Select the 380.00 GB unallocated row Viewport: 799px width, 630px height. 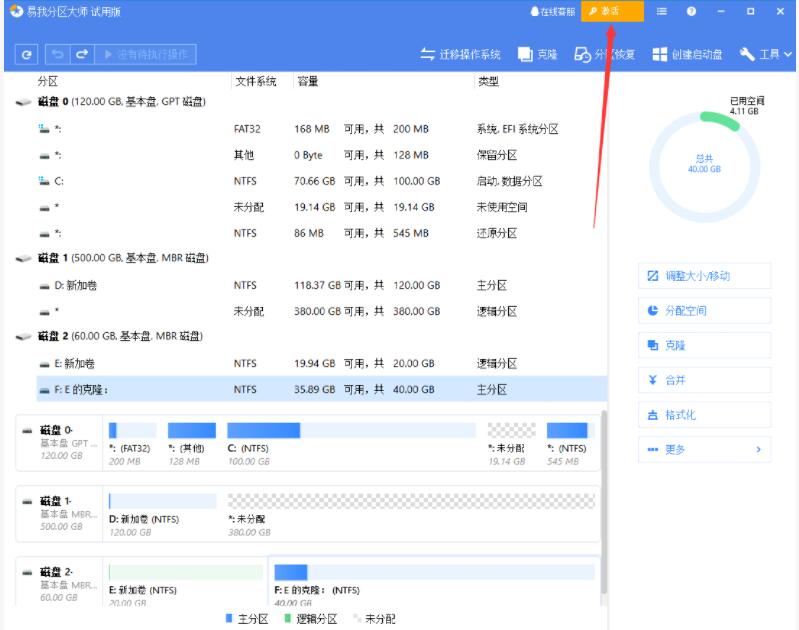pyautogui.click(x=322, y=311)
